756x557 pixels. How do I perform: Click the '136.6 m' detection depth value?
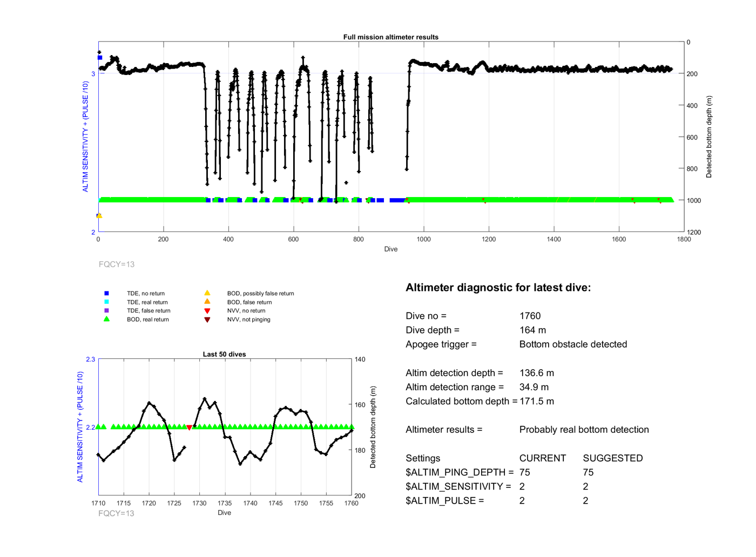click(x=537, y=373)
